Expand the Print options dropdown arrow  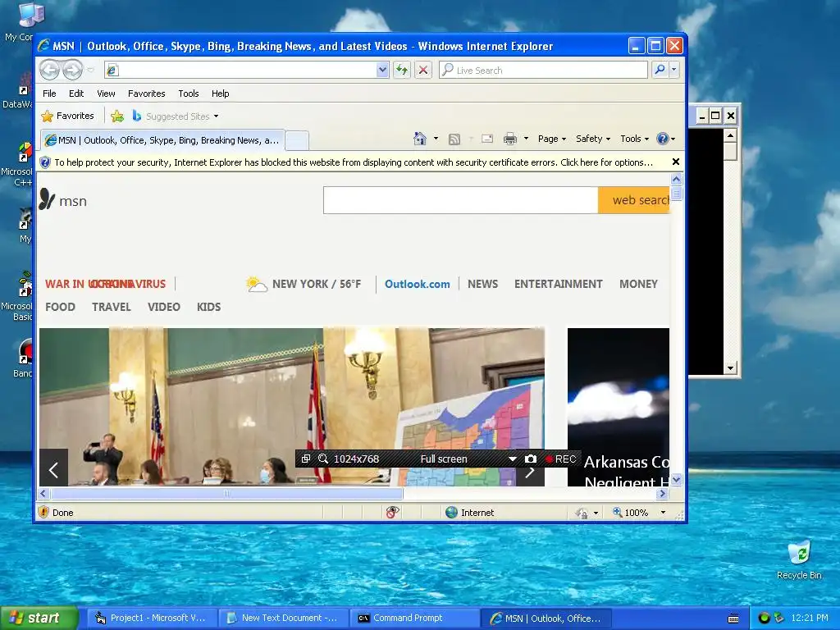coord(526,139)
